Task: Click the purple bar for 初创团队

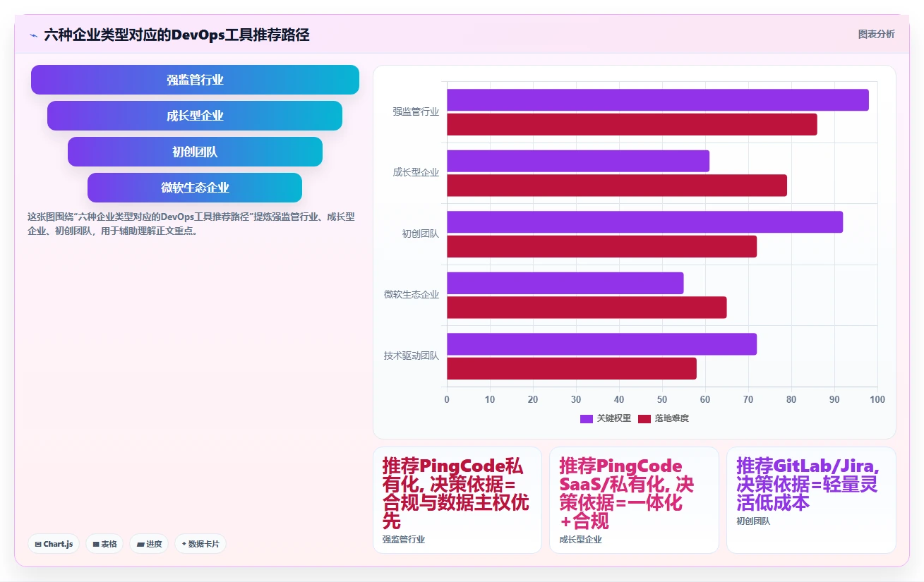Action: (644, 222)
